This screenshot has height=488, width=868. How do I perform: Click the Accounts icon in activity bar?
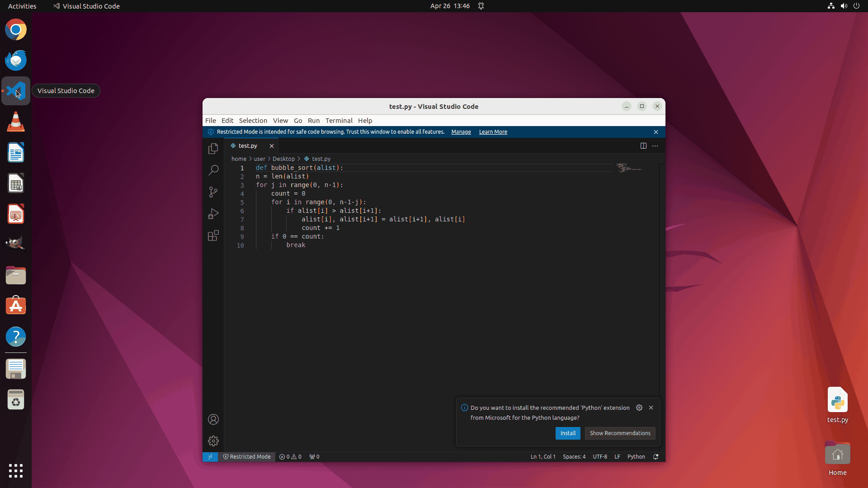tap(213, 419)
